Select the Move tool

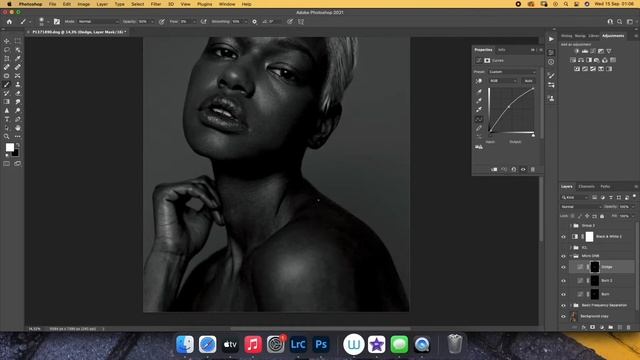[x=7, y=41]
